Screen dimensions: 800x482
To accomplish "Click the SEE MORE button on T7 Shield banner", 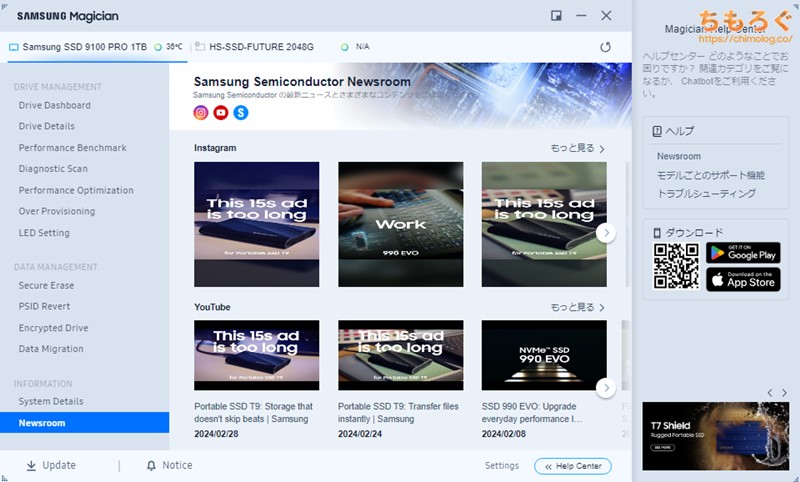I will (x=662, y=448).
